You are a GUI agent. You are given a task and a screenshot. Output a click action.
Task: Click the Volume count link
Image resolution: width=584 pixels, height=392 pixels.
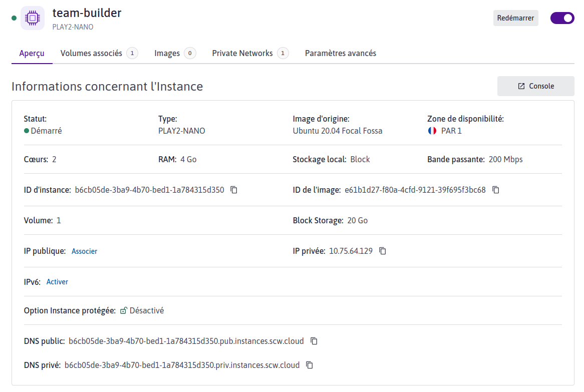(59, 220)
